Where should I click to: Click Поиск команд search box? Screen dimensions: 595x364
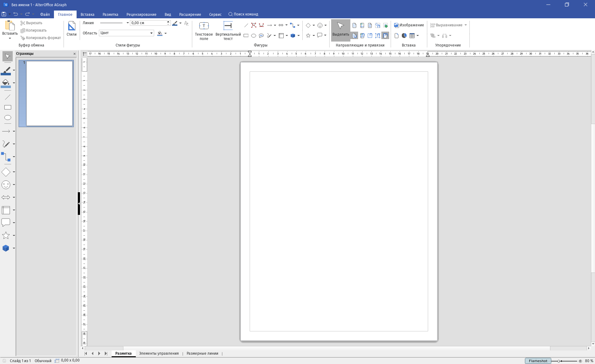[x=243, y=14]
